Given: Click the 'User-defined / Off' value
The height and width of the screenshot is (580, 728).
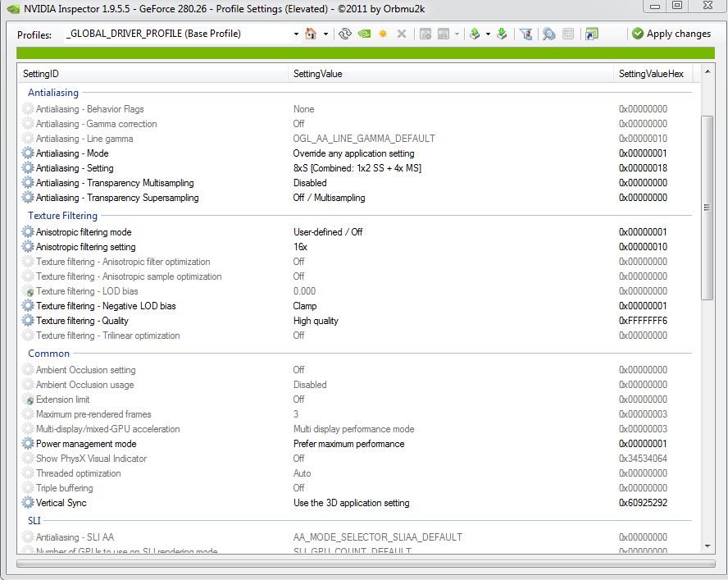Looking at the screenshot, I should tap(328, 232).
